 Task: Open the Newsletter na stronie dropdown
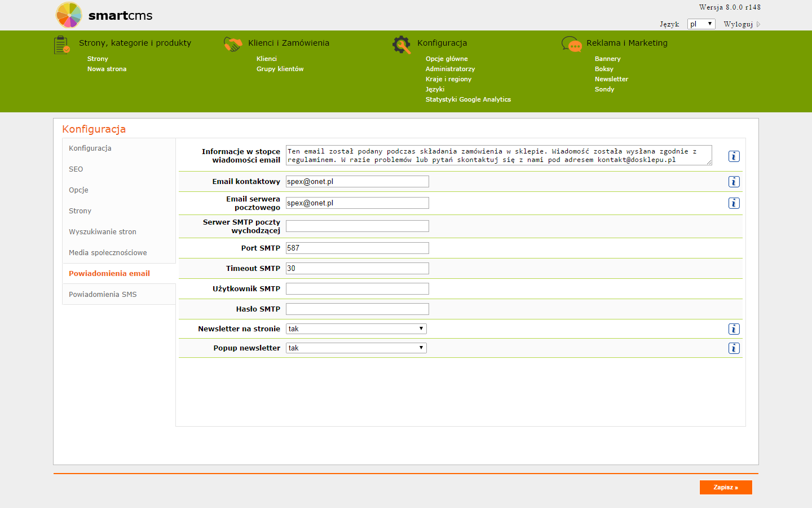(356, 329)
